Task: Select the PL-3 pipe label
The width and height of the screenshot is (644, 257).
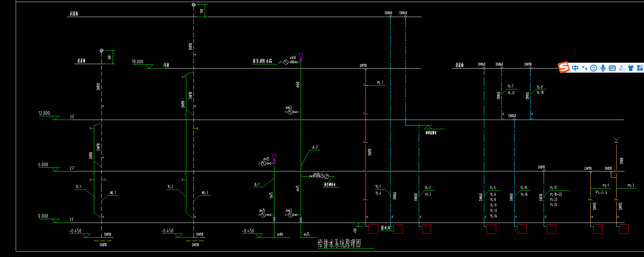Action: pos(631,186)
